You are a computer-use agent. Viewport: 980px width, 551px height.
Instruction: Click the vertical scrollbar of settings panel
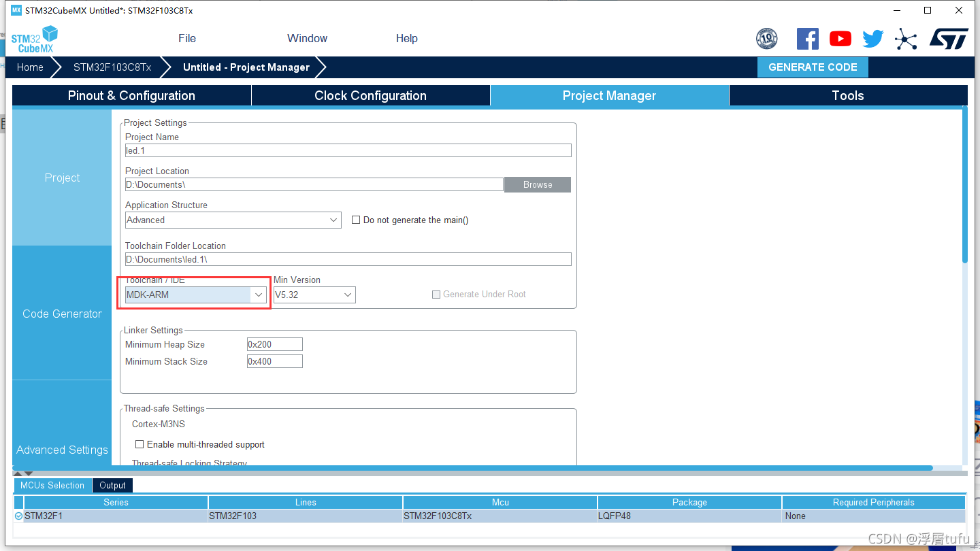(x=964, y=185)
